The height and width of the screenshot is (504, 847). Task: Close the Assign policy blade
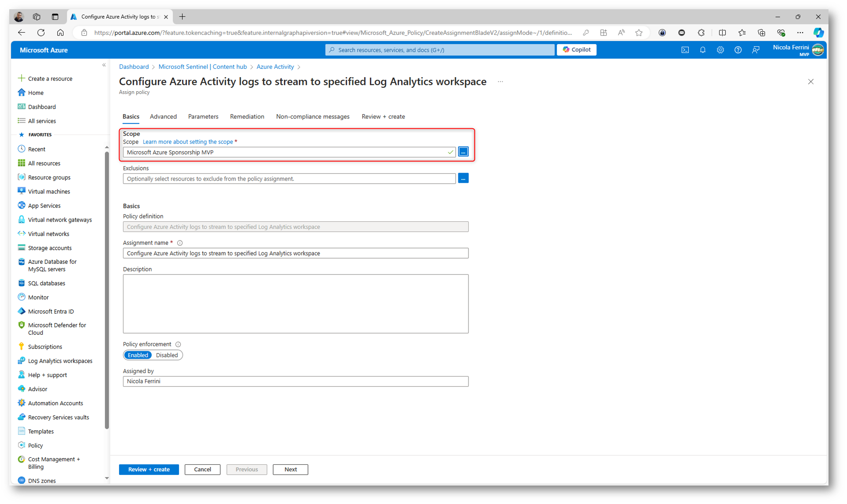[810, 82]
